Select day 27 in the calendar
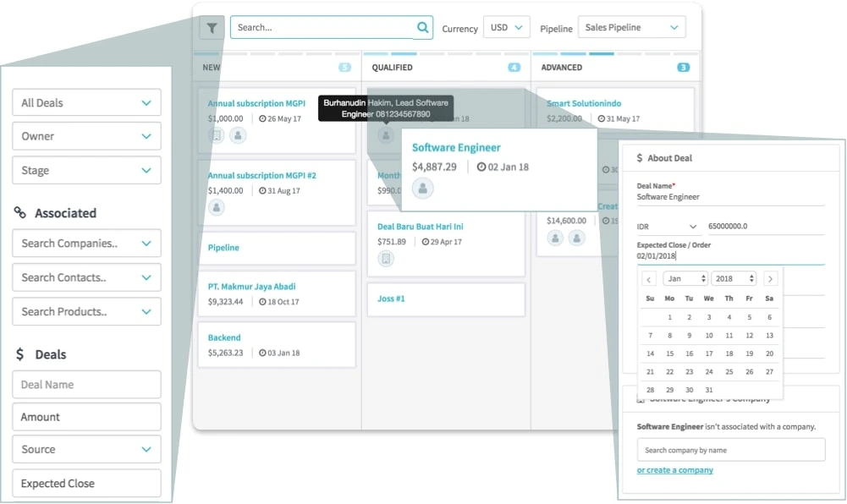 pos(769,371)
